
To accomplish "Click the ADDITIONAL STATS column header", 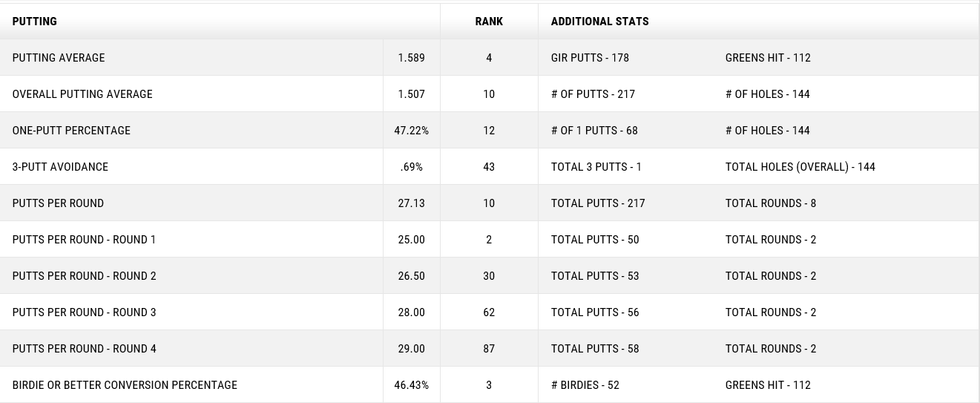I will 599,22.
